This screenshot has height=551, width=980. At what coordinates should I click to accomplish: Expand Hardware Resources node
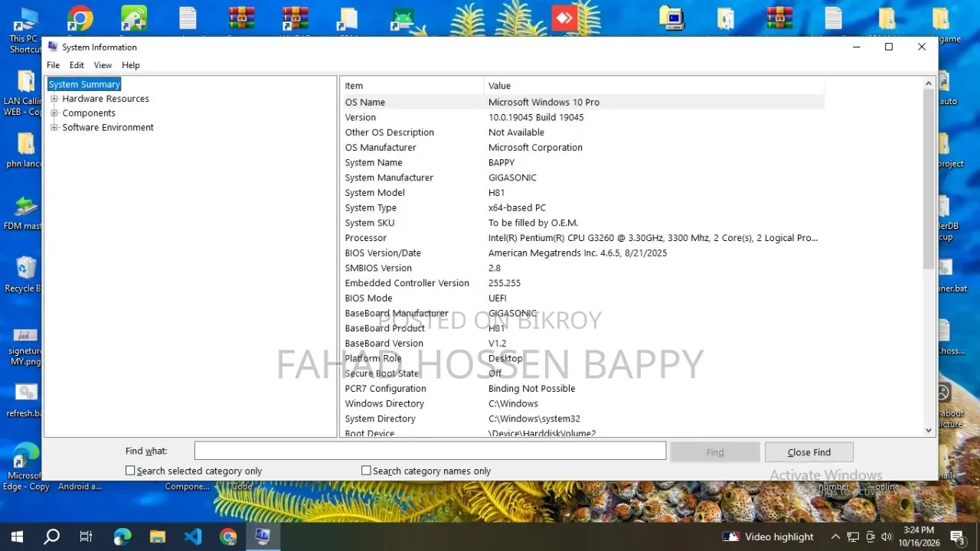coord(54,99)
